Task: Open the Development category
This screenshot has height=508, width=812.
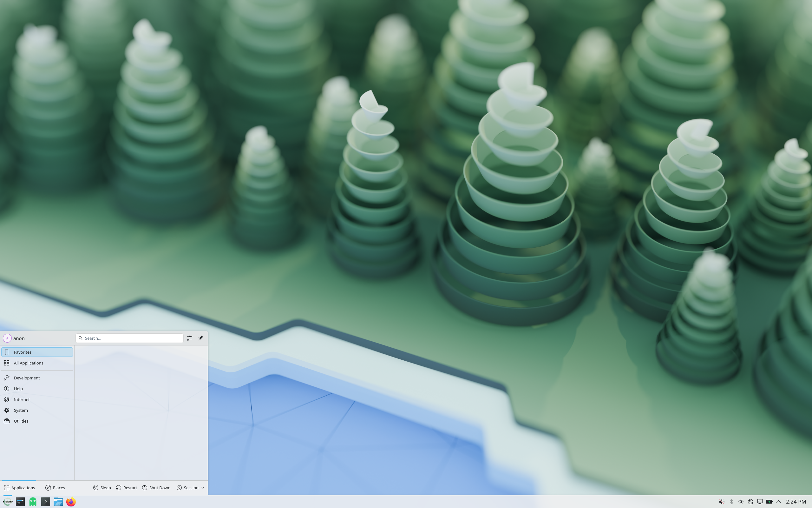Action: 37,378
